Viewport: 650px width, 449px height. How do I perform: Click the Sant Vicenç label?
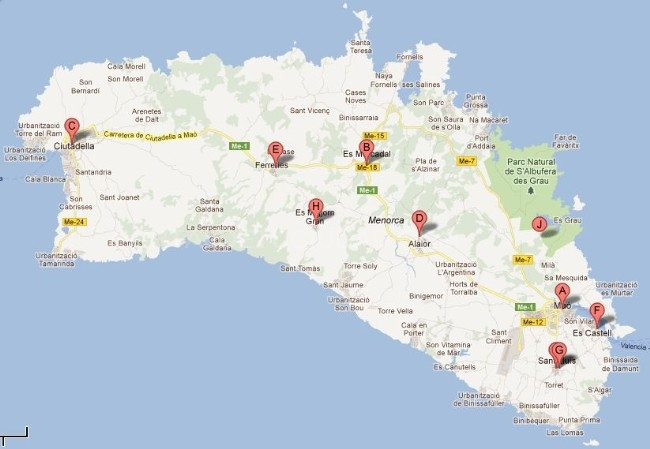tap(310, 111)
